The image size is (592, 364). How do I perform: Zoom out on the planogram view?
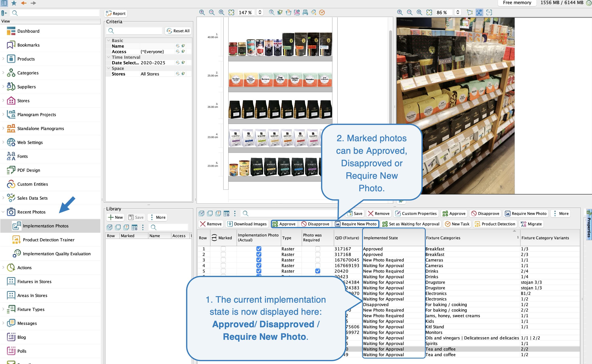pos(212,12)
